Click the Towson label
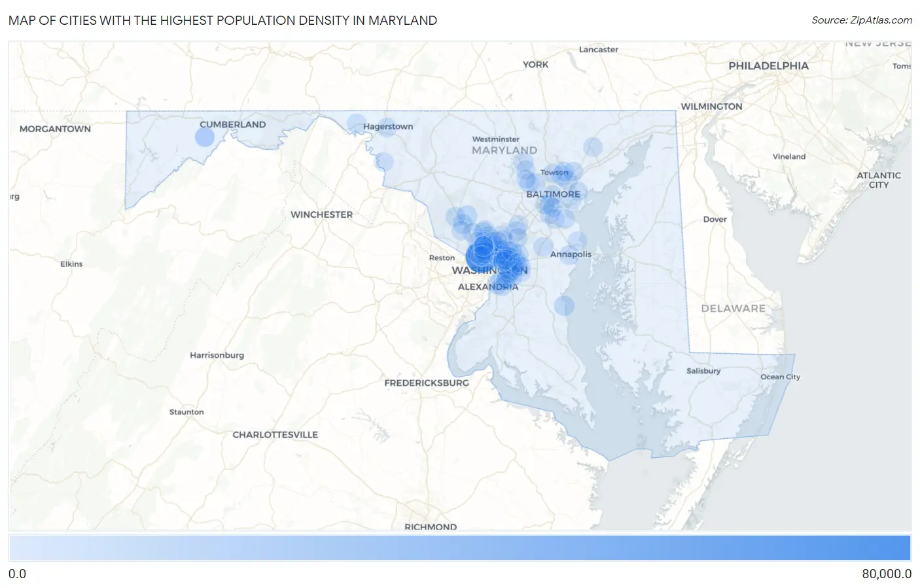 pyautogui.click(x=554, y=173)
